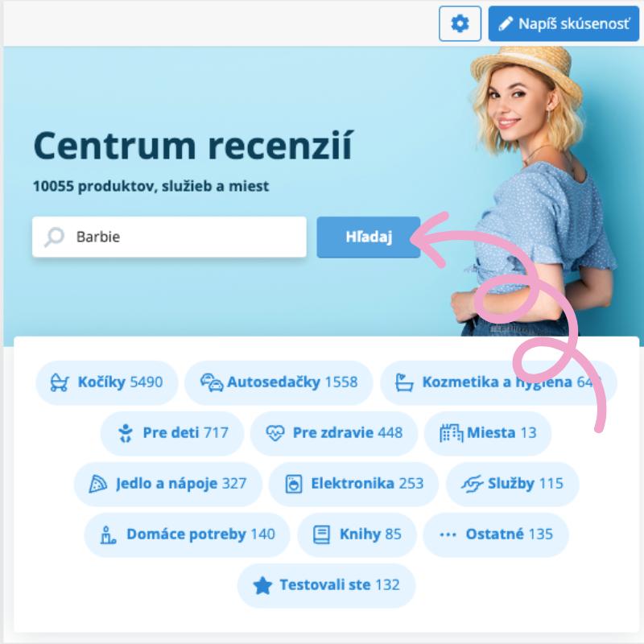The height and width of the screenshot is (644, 644).
Task: Click the washing machine icon for Elektronika
Action: pos(294,484)
